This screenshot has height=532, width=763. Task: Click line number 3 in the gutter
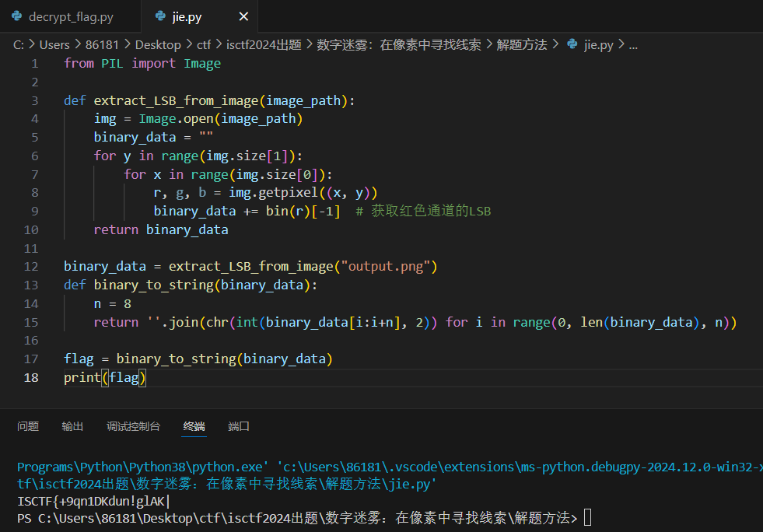pyautogui.click(x=34, y=101)
